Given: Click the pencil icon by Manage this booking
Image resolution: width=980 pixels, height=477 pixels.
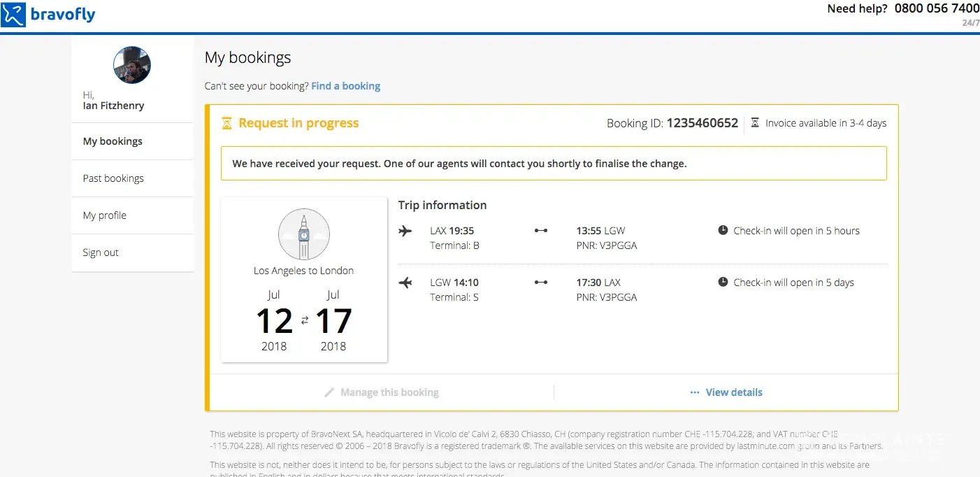Looking at the screenshot, I should (x=329, y=392).
